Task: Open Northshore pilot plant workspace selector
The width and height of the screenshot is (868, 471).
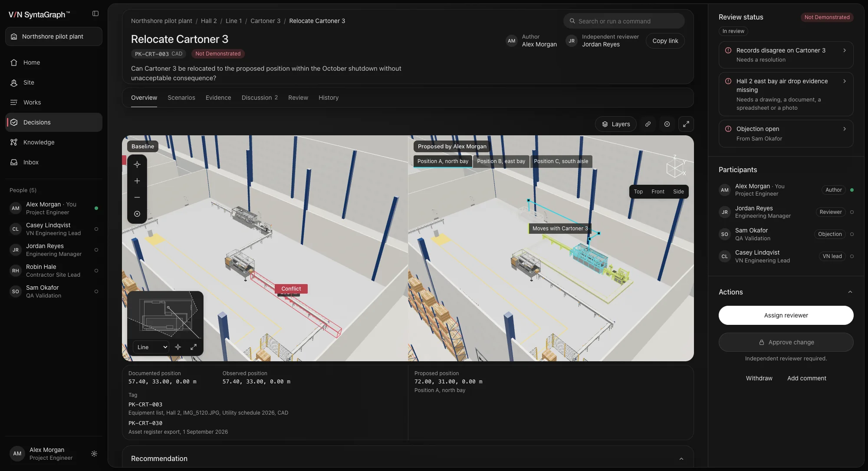Action: coord(54,36)
